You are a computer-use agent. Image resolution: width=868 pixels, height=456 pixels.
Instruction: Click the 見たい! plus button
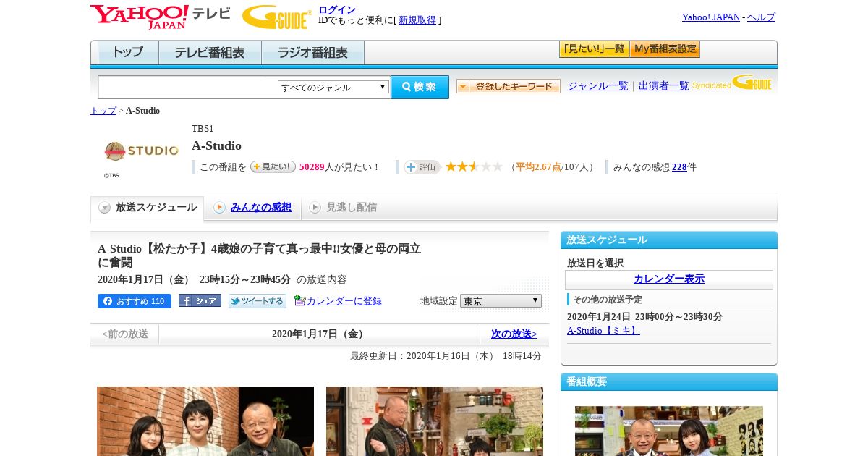click(273, 166)
